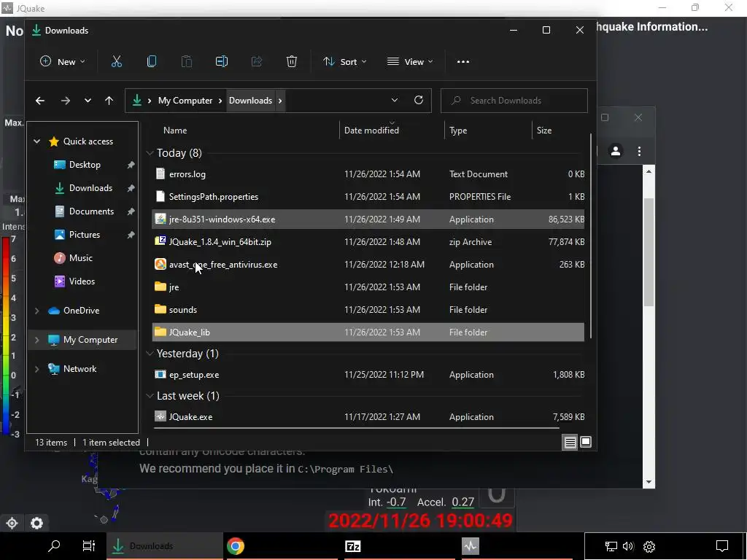747x560 pixels.
Task: Click Downloads in the breadcrumb path
Action: [x=251, y=101]
